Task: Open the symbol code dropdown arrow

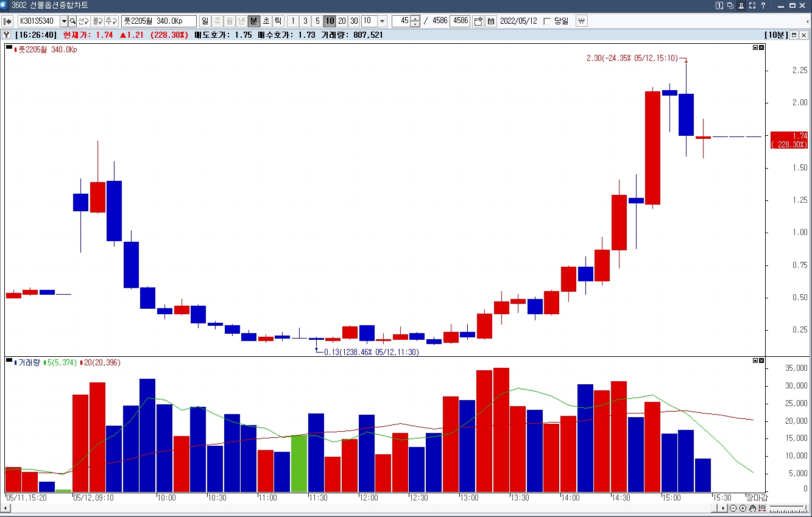Action: [64, 21]
